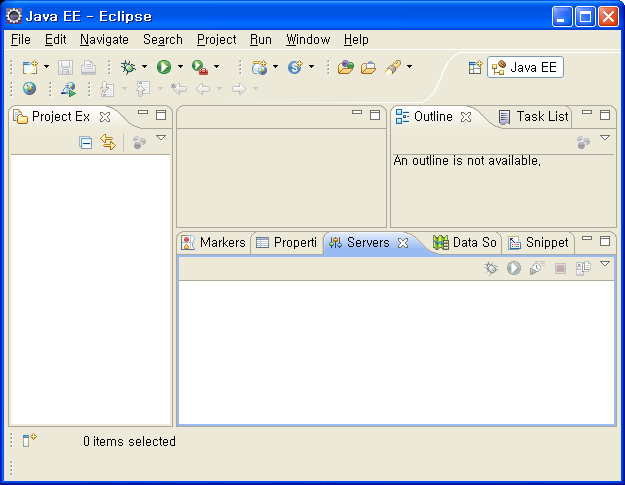Viewport: 625px width, 485px height.
Task: Click the Launch Web Services Explorer icon
Action: [69, 88]
